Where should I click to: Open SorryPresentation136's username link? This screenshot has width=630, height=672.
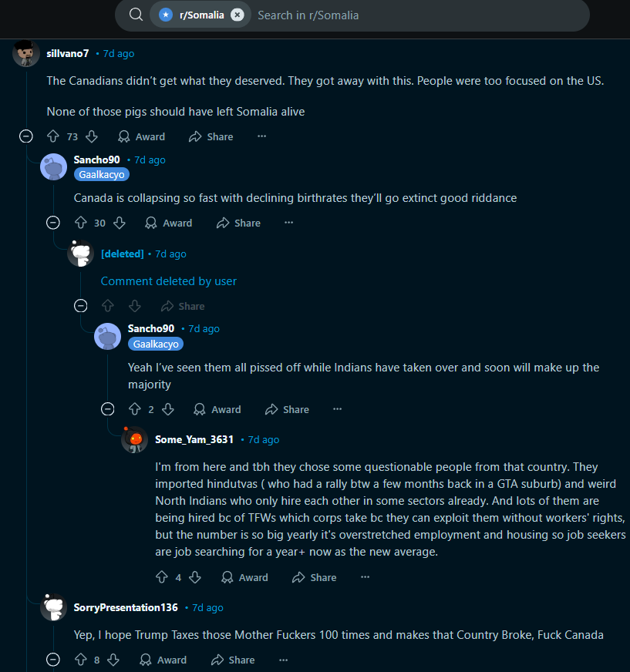pyautogui.click(x=126, y=608)
